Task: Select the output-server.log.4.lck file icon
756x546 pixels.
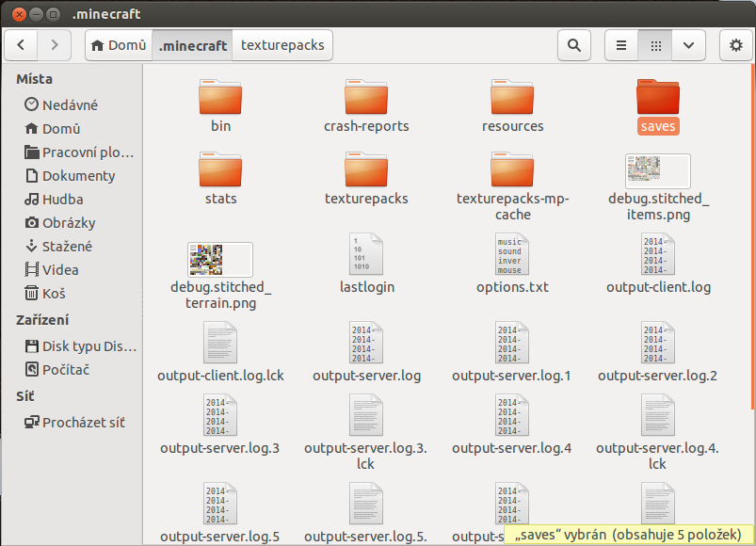Action: tap(658, 415)
